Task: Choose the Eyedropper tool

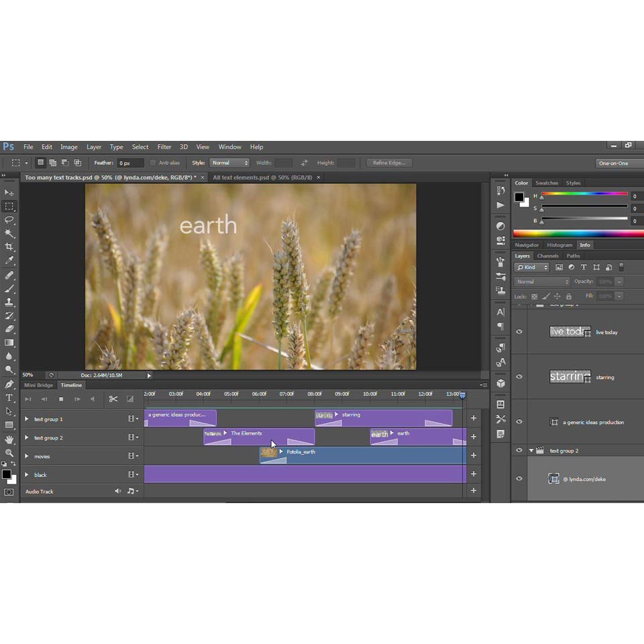Action: [x=9, y=260]
